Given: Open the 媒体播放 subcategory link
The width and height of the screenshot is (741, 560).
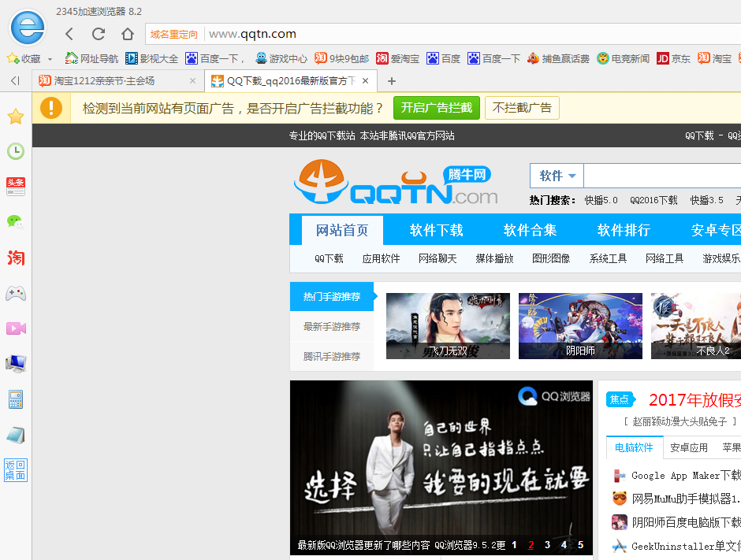Looking at the screenshot, I should pyautogui.click(x=494, y=259).
